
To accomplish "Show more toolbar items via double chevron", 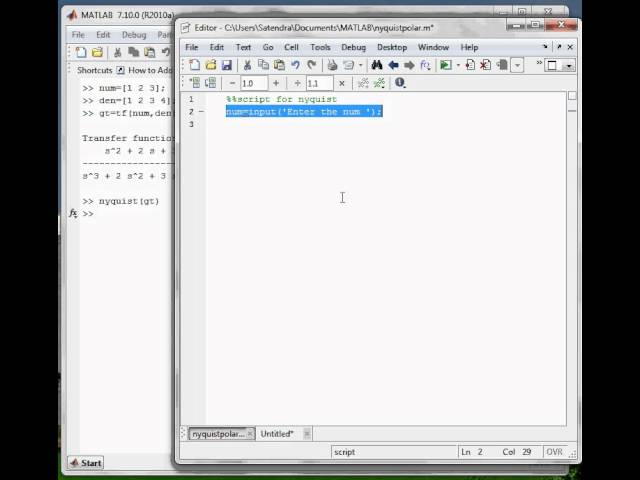I will click(x=539, y=62).
